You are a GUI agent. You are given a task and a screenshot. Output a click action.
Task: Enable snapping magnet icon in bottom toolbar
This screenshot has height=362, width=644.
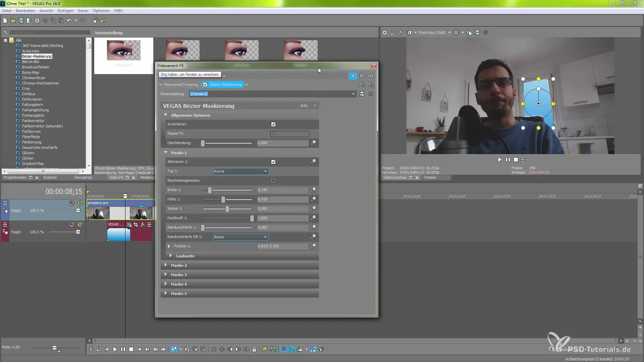pos(284,349)
